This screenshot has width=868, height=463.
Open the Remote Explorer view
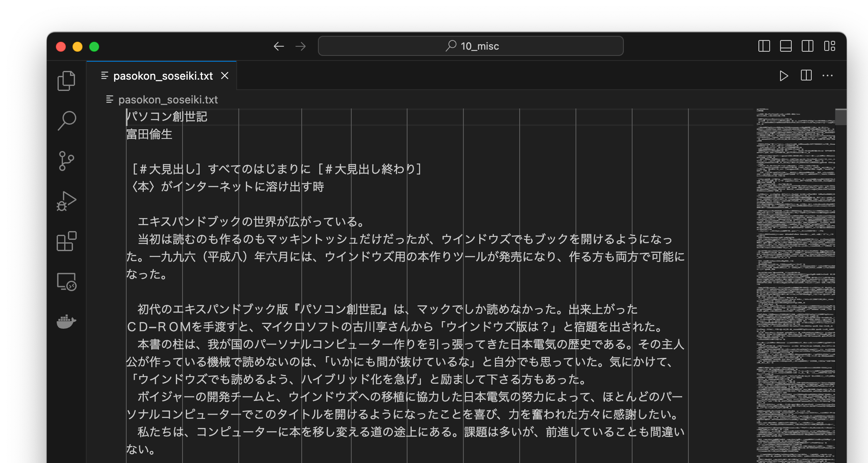coord(66,282)
